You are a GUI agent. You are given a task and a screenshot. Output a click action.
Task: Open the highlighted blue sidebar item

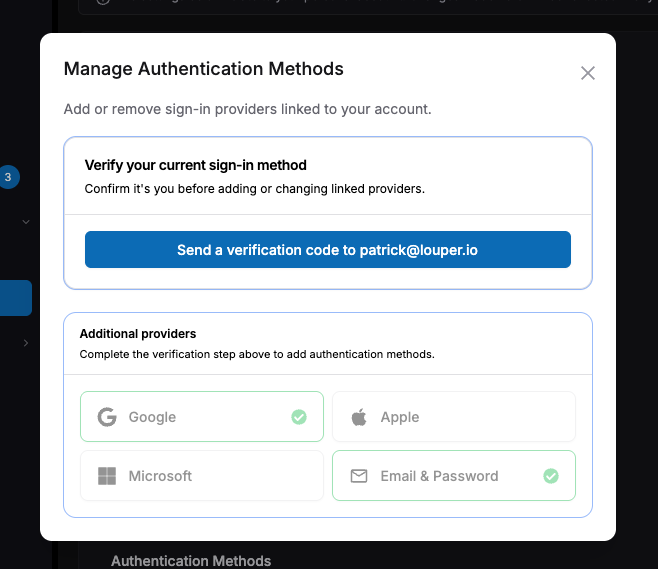pyautogui.click(x=16, y=298)
